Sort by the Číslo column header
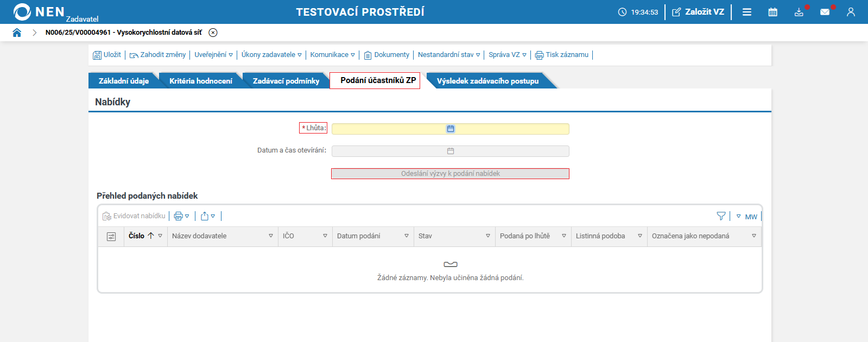This screenshot has height=342, width=868. [x=136, y=236]
